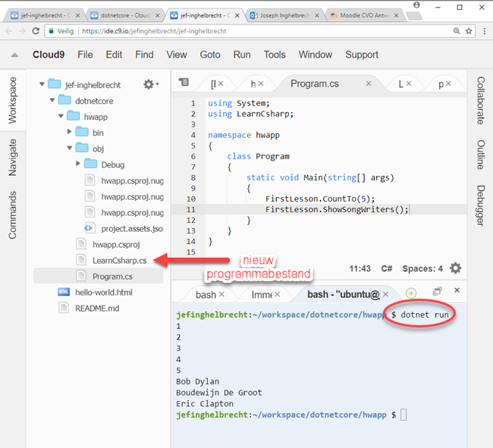Open the Run menu
The image size is (493, 448).
[242, 55]
